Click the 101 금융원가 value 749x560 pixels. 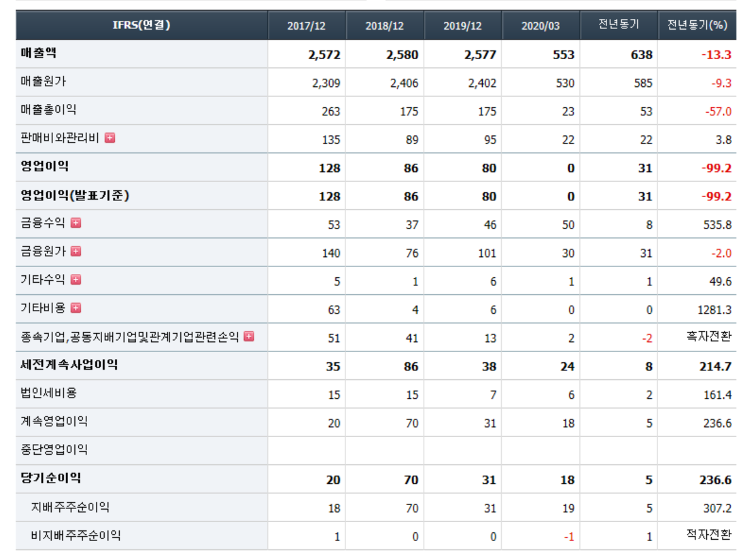click(487, 253)
